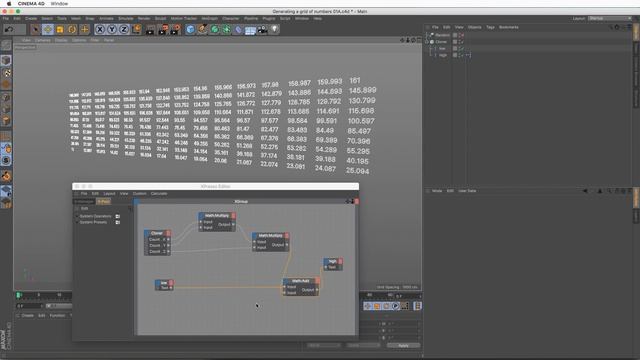Screen dimensions: 640x360
Task: Activate the Scale tool
Action: point(60,29)
